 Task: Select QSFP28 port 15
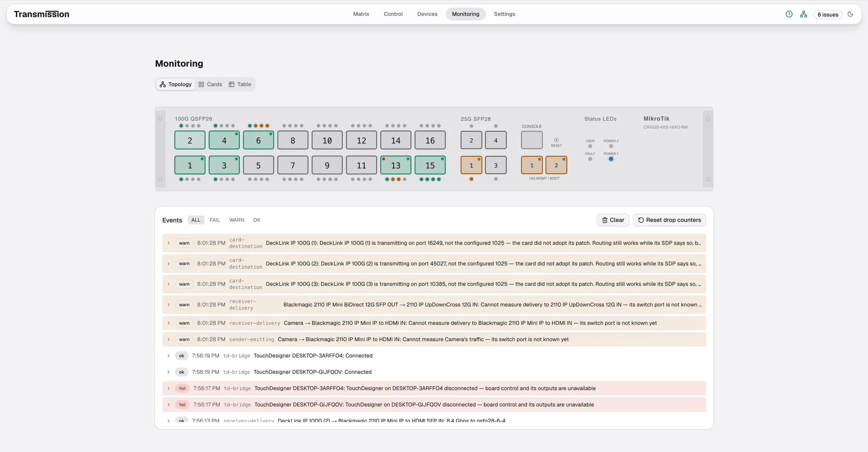tap(430, 165)
